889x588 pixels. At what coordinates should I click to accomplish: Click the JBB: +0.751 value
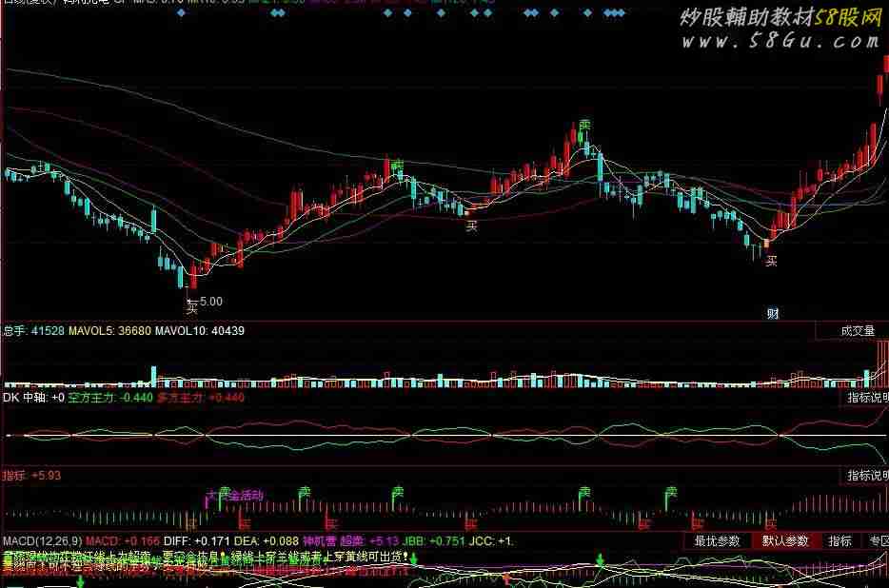click(x=433, y=541)
